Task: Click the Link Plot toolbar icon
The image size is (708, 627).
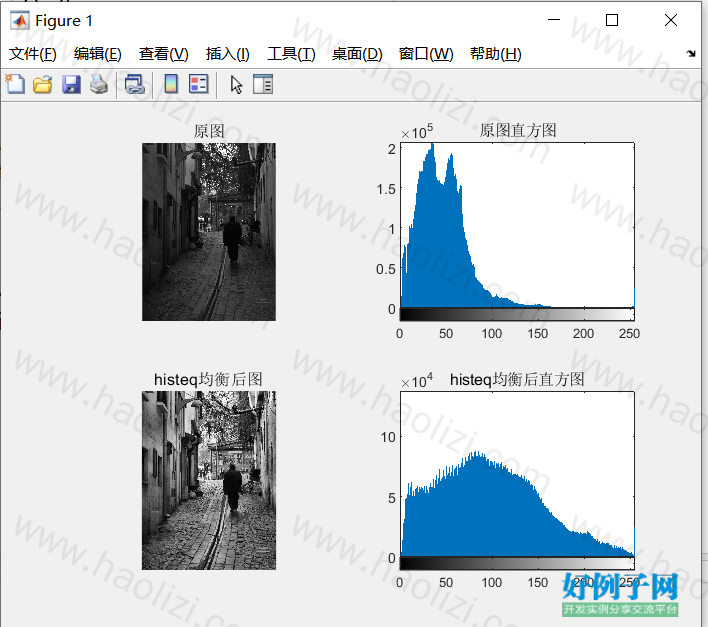Action: (x=135, y=84)
